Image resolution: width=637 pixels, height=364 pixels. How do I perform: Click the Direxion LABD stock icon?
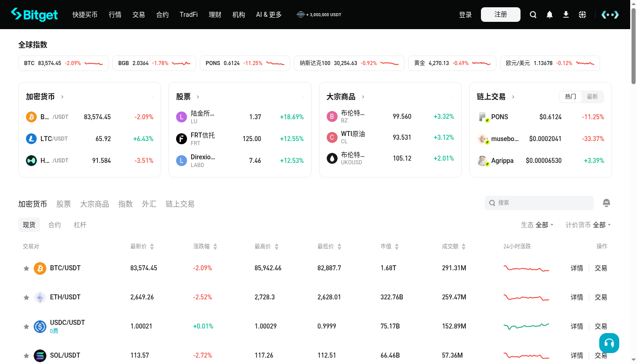pos(182,161)
